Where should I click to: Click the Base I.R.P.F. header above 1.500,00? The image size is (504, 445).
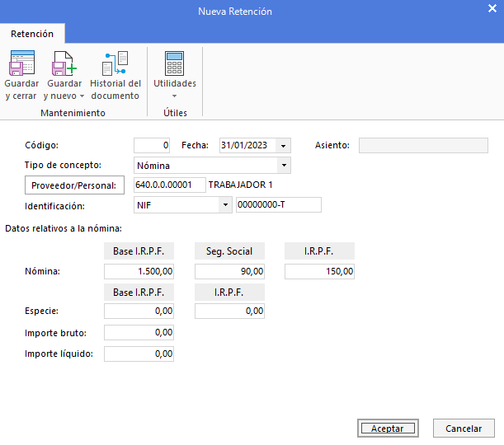click(139, 251)
